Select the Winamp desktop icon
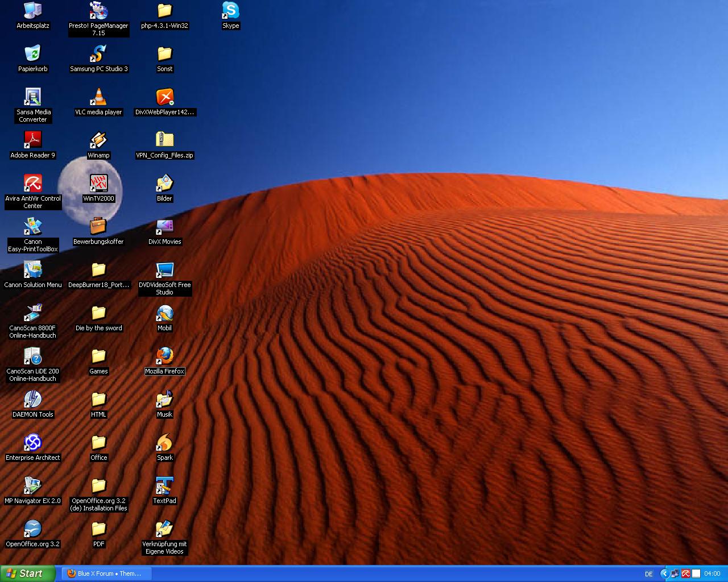728x582 pixels. pyautogui.click(x=98, y=140)
